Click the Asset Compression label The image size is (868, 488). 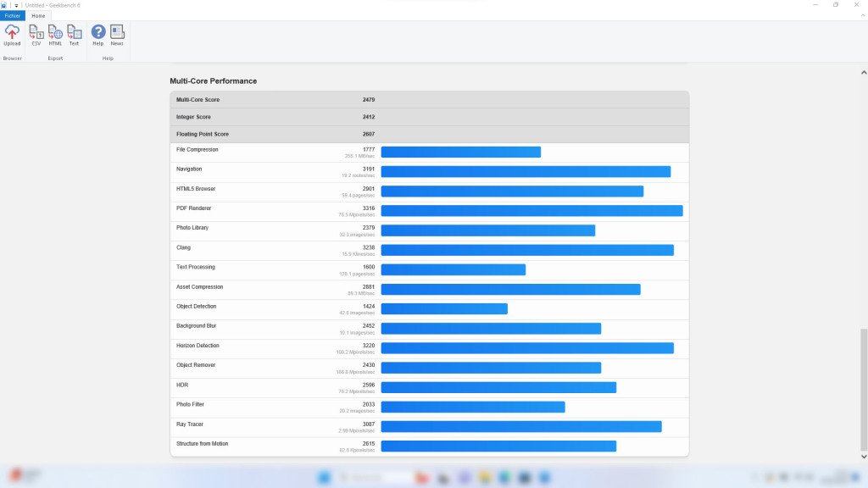(x=199, y=287)
